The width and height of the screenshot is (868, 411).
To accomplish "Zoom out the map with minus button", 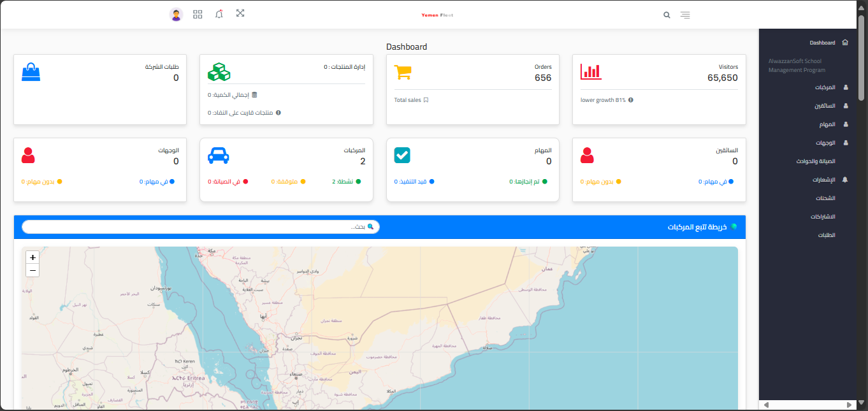I will (x=33, y=271).
